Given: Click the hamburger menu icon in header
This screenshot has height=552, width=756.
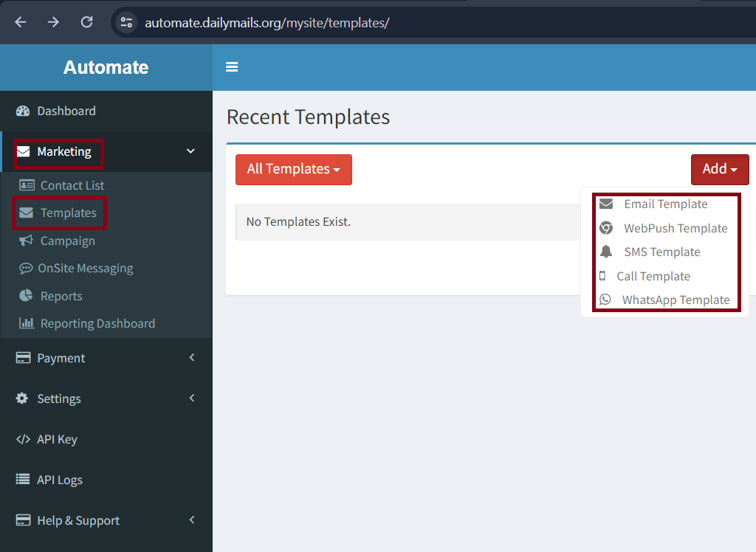Looking at the screenshot, I should [232, 67].
